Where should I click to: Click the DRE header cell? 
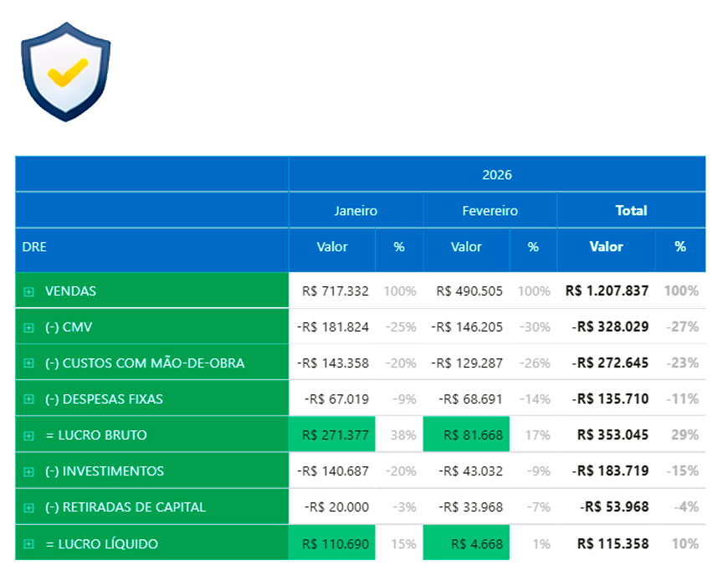[x=34, y=247]
